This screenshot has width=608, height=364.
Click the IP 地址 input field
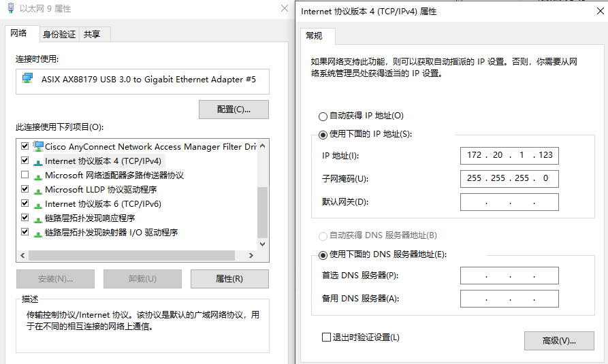(x=509, y=155)
